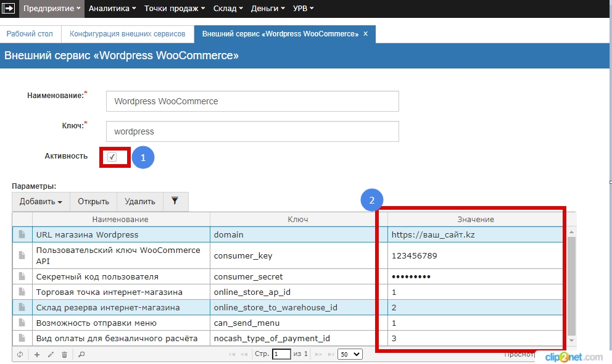Click document icon of Вид оплаты row
Viewport: 612px width, 364px height.
tap(22, 338)
